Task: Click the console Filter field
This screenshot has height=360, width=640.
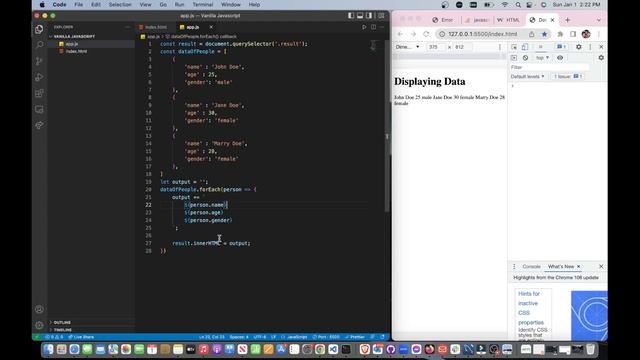Action: pyautogui.click(x=549, y=67)
